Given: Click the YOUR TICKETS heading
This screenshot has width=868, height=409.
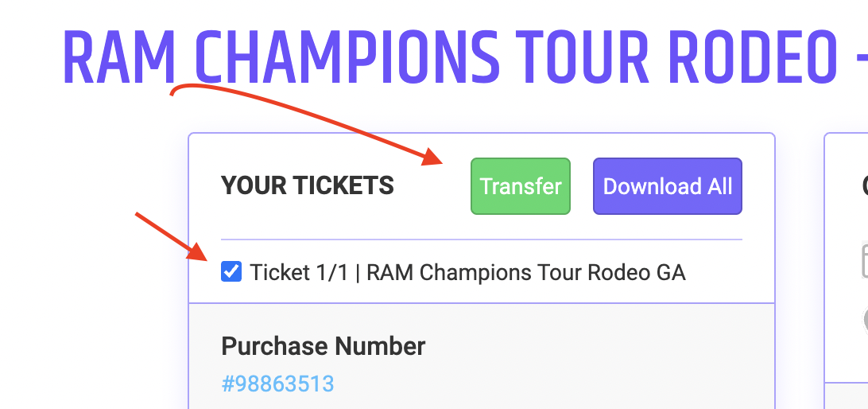Looking at the screenshot, I should coord(308,185).
